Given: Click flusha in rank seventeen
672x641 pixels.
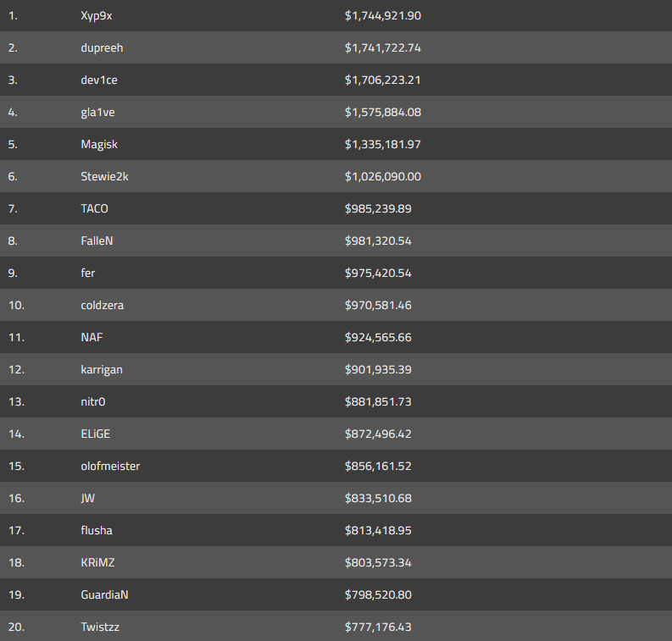Looking at the screenshot, I should (x=97, y=531).
